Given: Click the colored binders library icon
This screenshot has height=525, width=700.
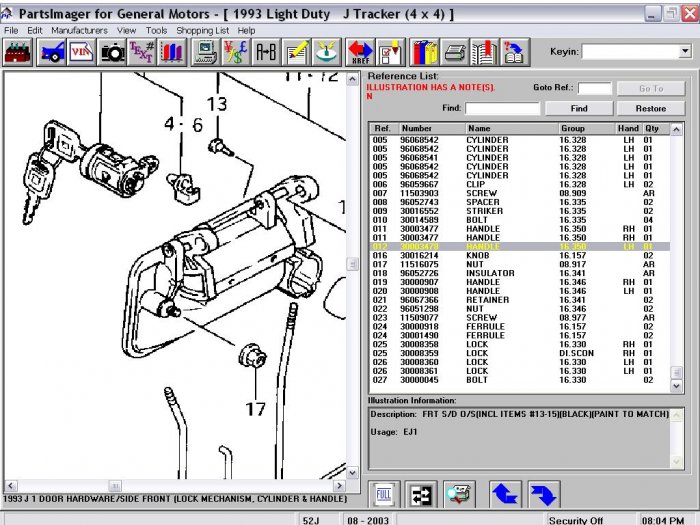Looking at the screenshot, I should 424,52.
